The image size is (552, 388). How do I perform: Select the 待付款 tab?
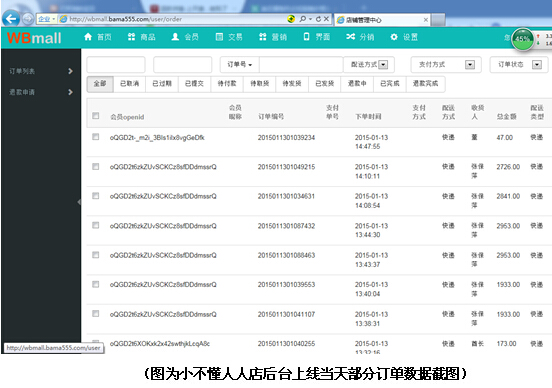click(227, 84)
